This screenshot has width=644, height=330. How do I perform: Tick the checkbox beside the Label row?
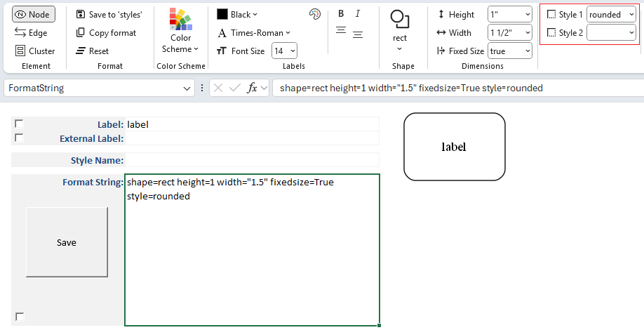19,124
